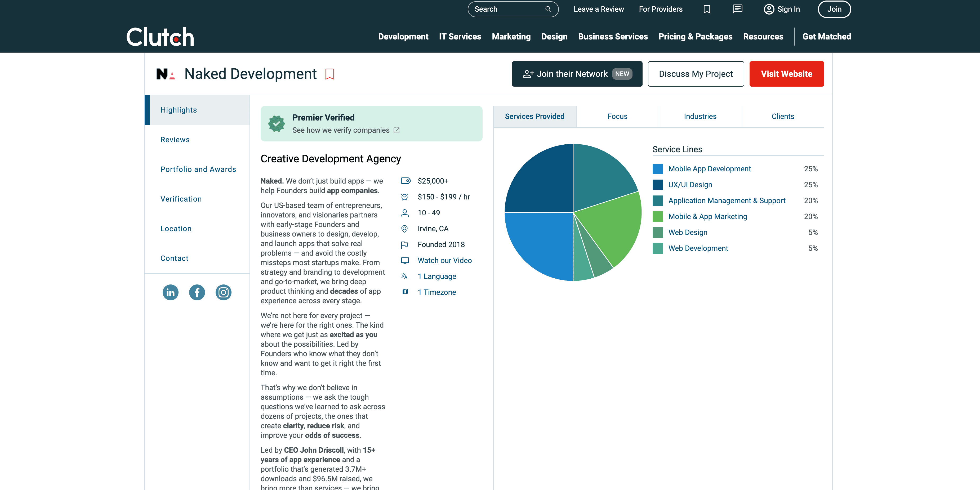
Task: Click external link icon beside verify companies
Action: [397, 130]
